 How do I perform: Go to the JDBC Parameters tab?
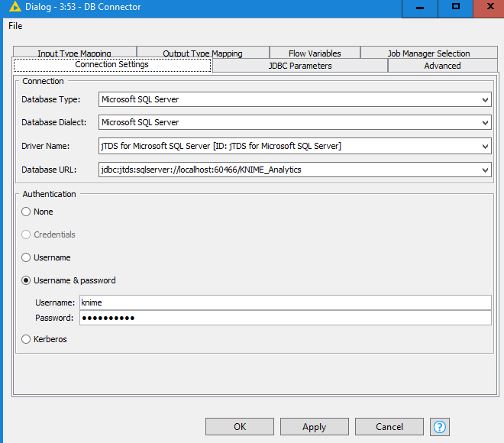300,66
